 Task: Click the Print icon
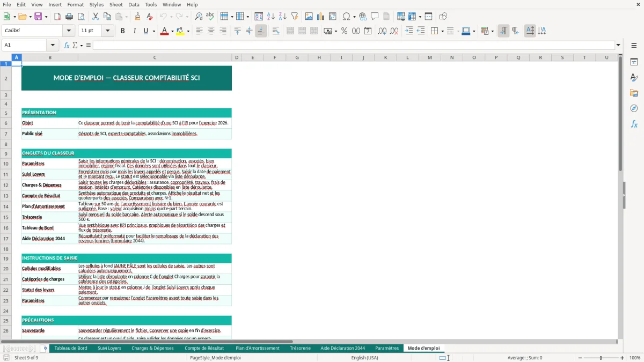coord(69,17)
